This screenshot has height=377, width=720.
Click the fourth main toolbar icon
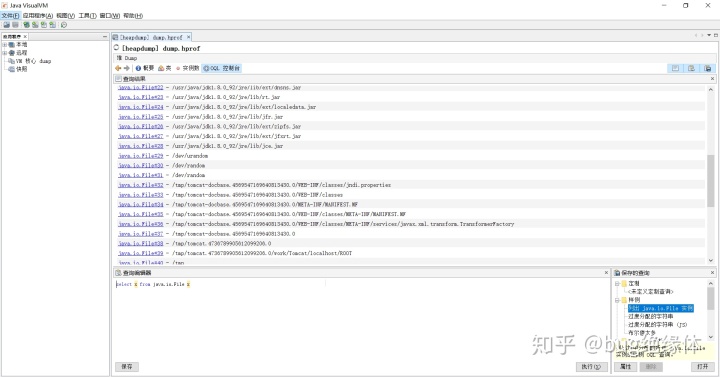tap(35, 25)
